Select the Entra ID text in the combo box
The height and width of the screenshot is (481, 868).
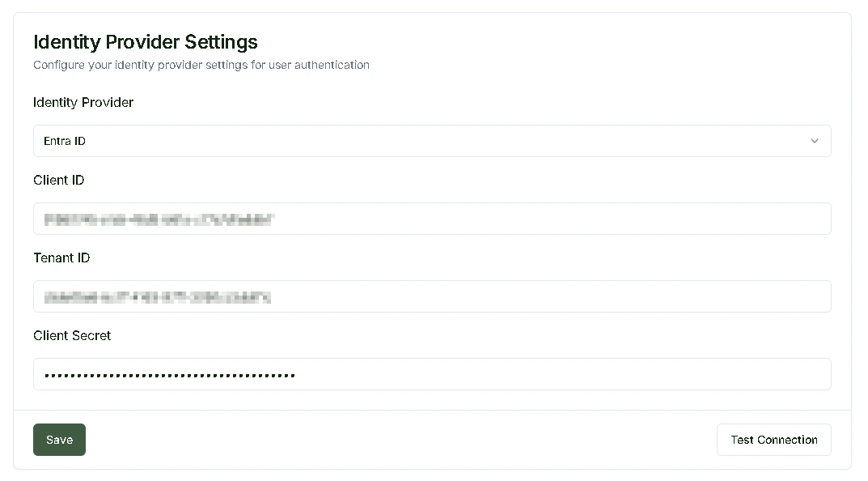click(65, 141)
